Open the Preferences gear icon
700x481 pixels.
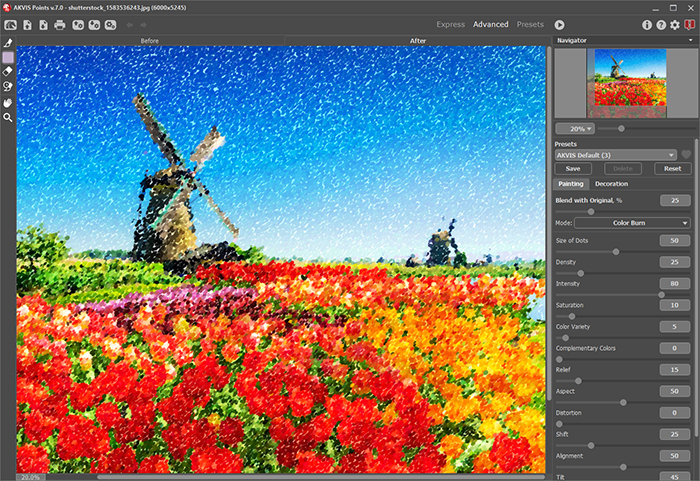tap(675, 24)
